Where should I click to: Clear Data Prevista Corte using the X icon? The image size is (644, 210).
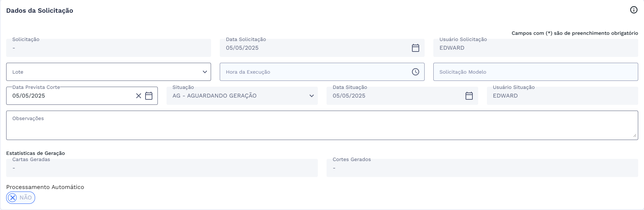(x=138, y=96)
